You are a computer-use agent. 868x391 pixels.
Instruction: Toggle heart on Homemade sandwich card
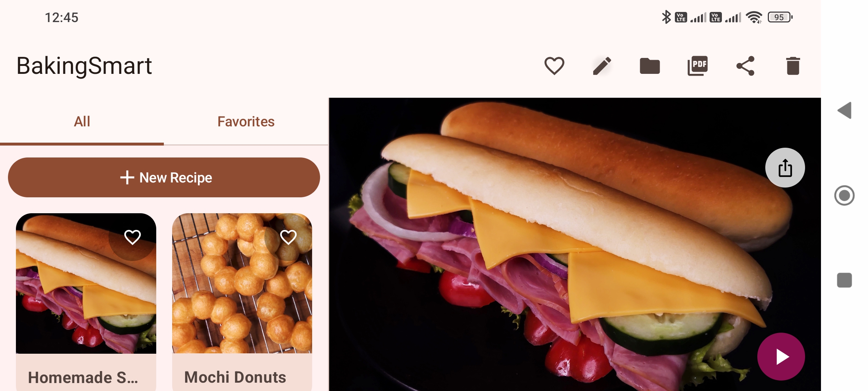tap(132, 237)
